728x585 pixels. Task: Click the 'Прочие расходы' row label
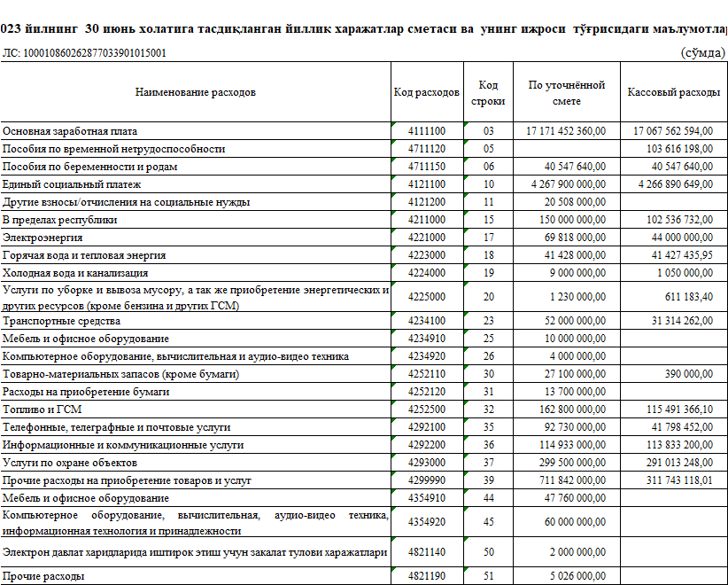point(43,576)
